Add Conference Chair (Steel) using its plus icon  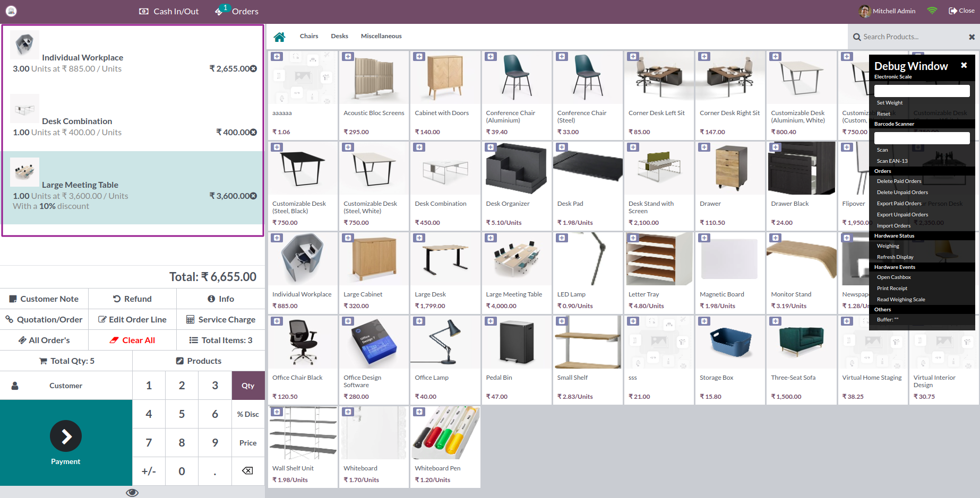[x=561, y=56]
